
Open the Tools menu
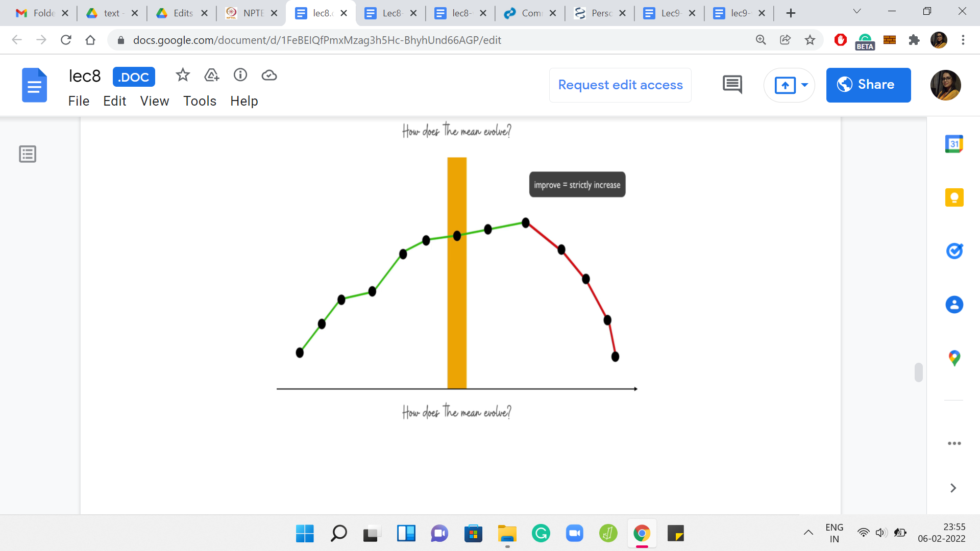point(200,101)
